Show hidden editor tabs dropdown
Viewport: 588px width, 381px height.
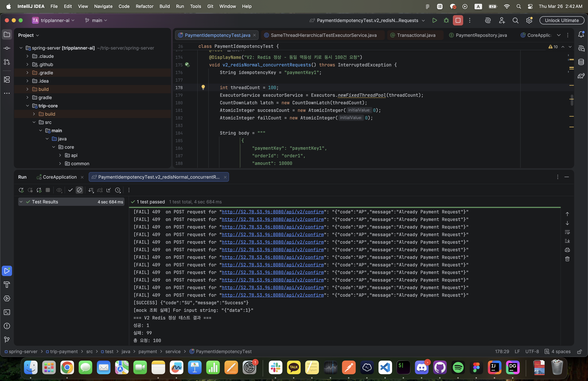pos(559,35)
